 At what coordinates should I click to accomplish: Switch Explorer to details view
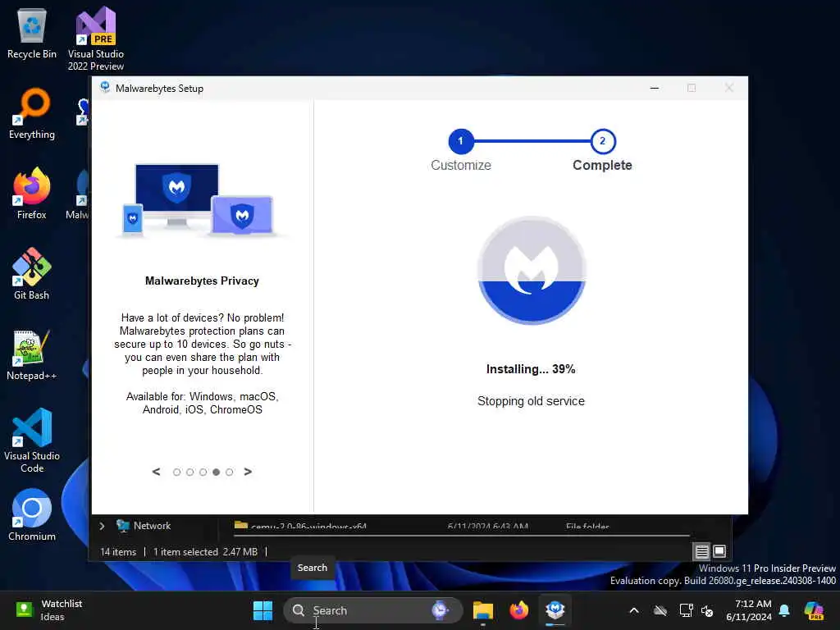(702, 551)
